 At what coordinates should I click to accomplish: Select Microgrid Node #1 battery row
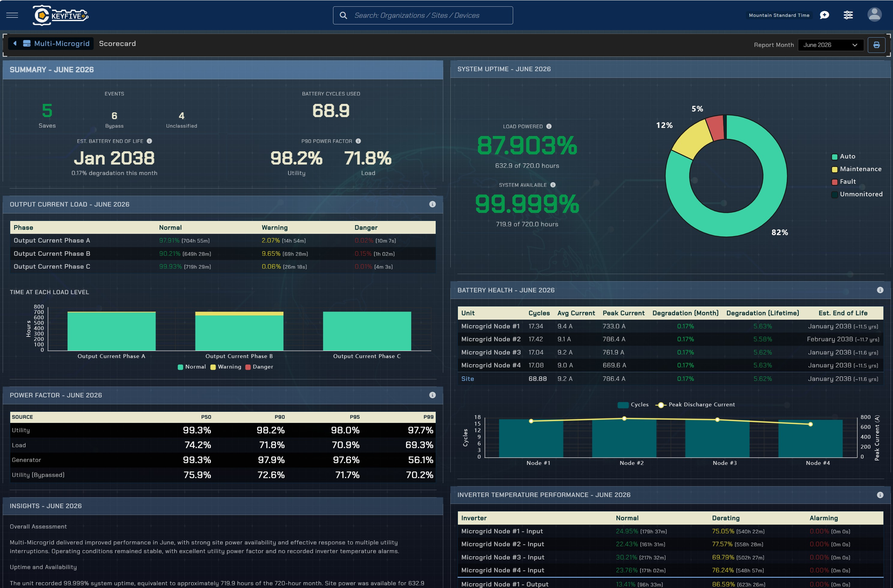[670, 327]
